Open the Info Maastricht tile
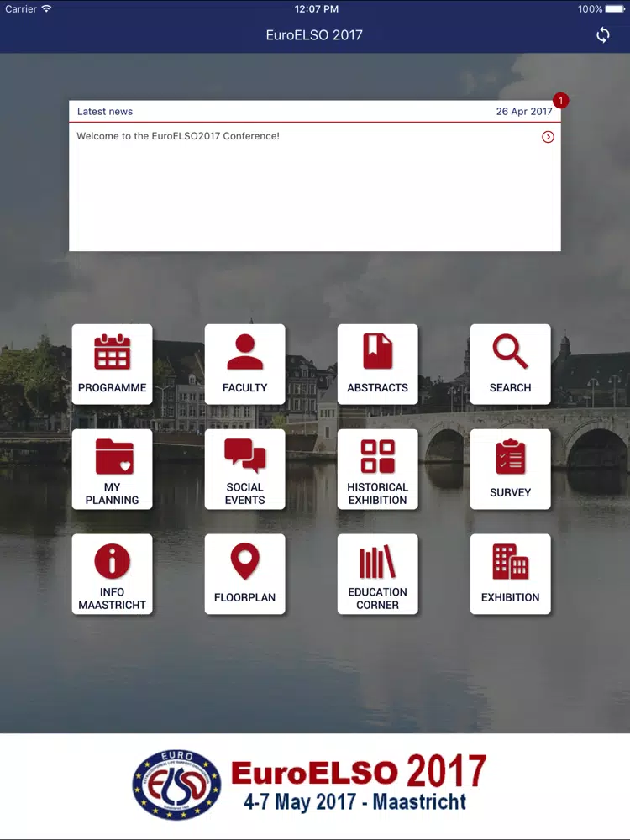This screenshot has width=630, height=840. pos(112,575)
